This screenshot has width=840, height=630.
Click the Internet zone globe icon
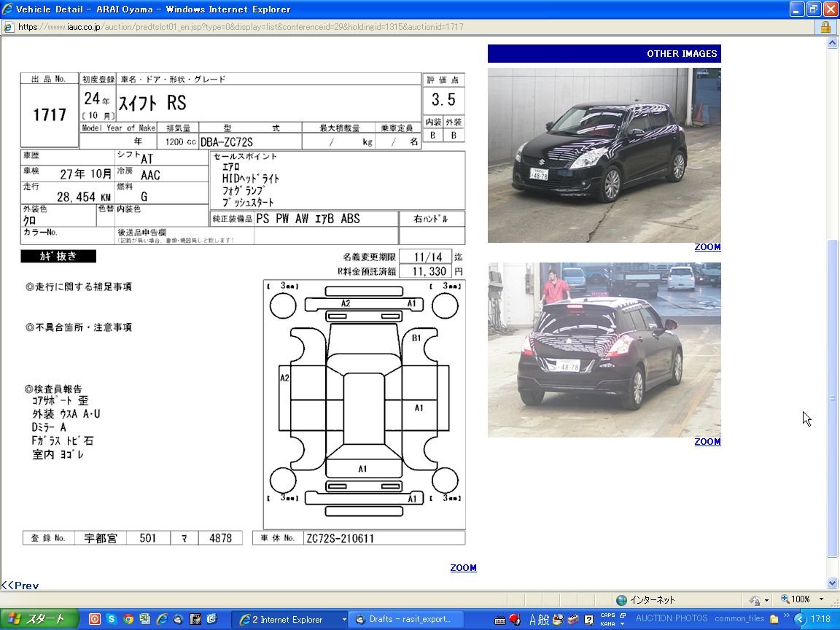click(621, 599)
